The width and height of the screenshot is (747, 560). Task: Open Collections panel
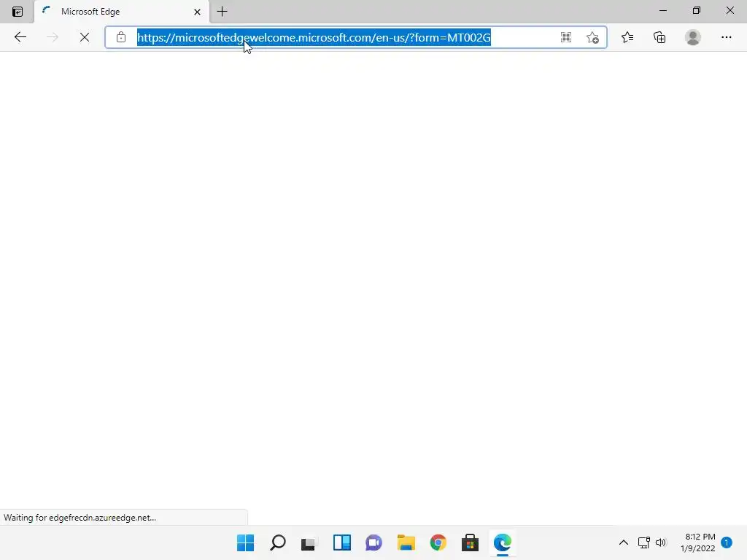659,37
